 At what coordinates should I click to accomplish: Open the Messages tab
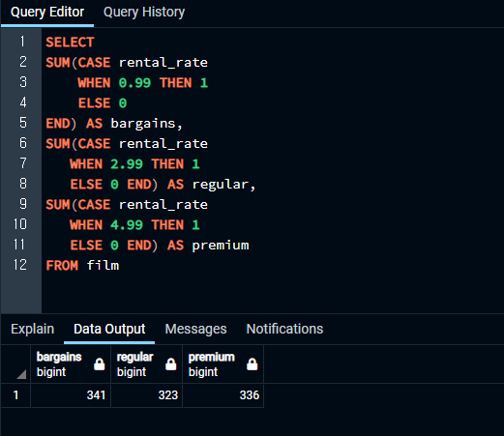click(x=195, y=329)
